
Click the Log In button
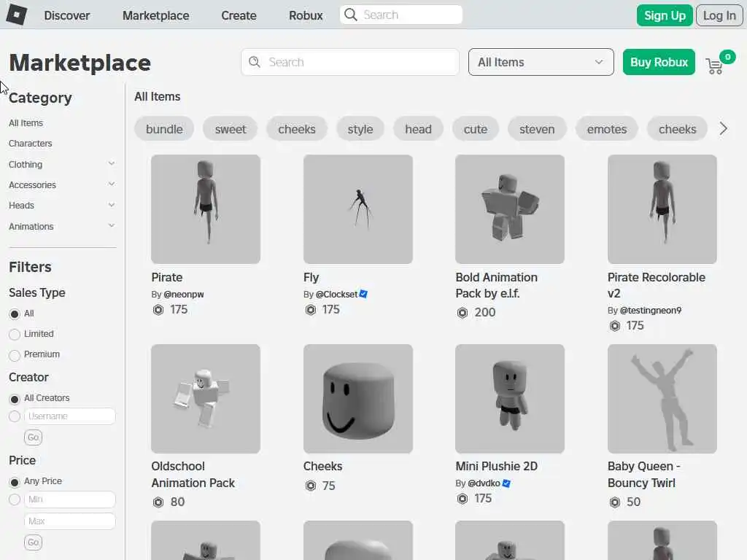719,15
